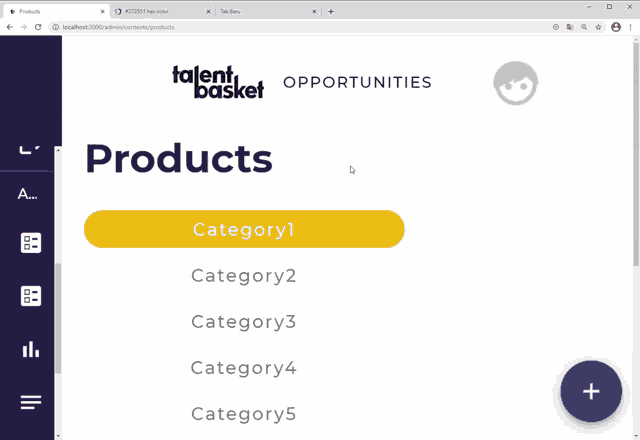The height and width of the screenshot is (440, 640).
Task: Reload the page with browser refresh icon
Action: 38,27
